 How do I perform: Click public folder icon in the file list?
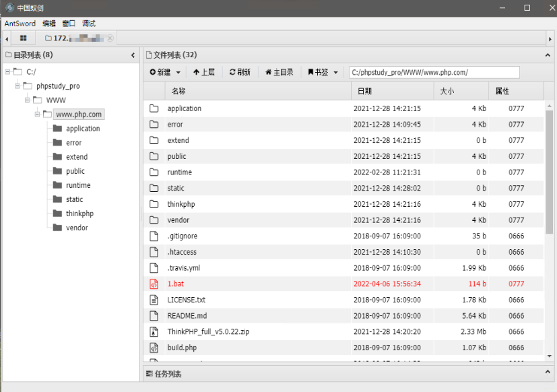click(x=154, y=156)
